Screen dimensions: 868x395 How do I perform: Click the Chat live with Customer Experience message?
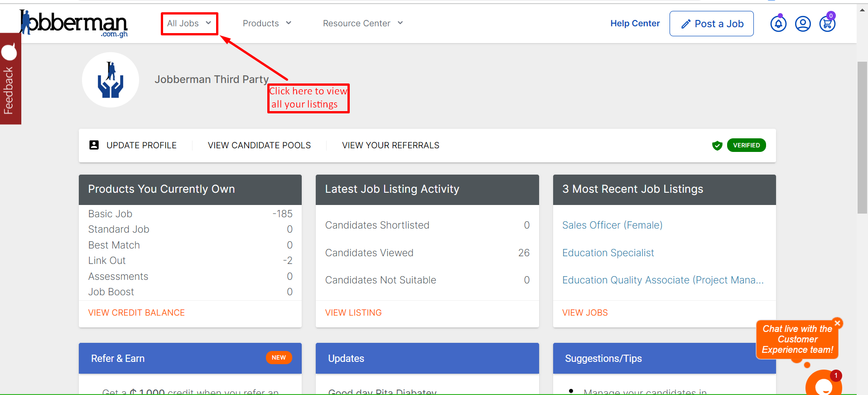tap(797, 339)
